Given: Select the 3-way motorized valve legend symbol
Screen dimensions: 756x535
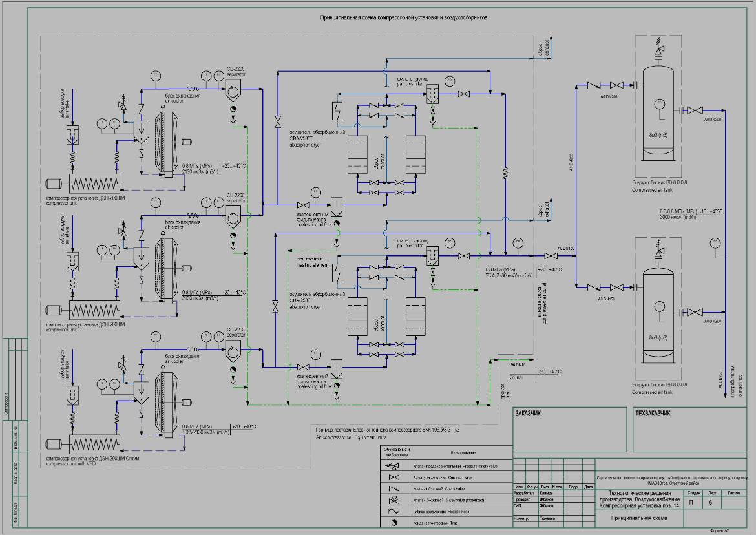Looking at the screenshot, I should (x=395, y=500).
